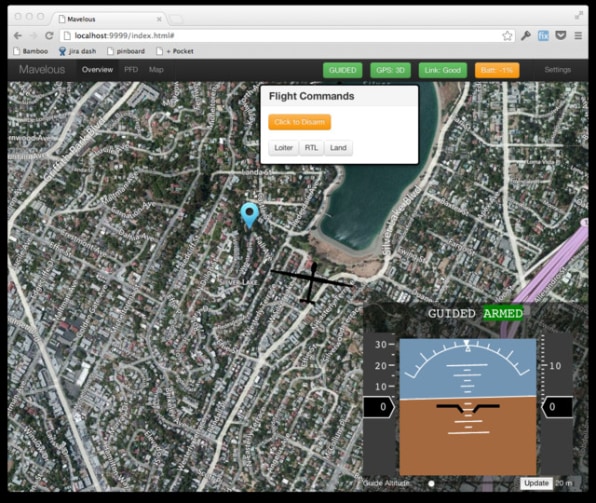Select the black aircraft icon on map

pyautogui.click(x=312, y=283)
